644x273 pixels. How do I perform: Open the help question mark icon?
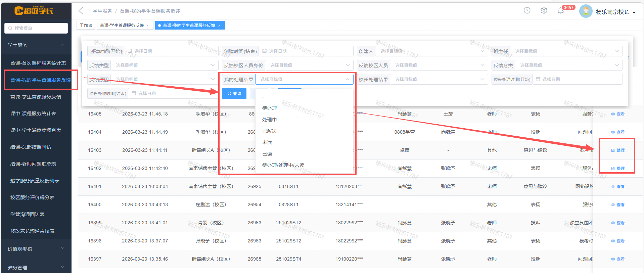pos(527,11)
